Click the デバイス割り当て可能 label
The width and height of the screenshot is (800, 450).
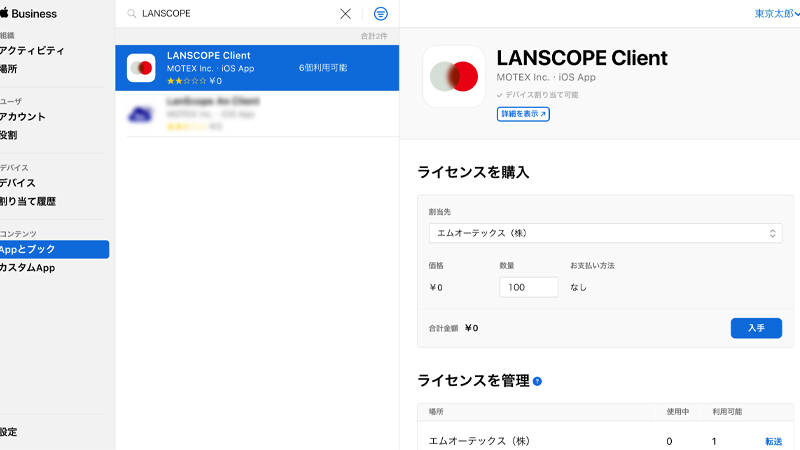(537, 95)
